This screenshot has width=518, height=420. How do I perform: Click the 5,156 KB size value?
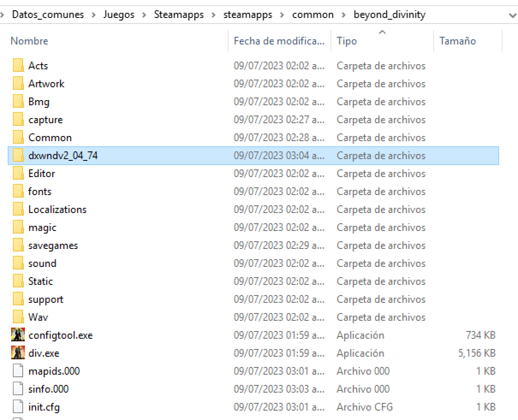[x=477, y=353]
